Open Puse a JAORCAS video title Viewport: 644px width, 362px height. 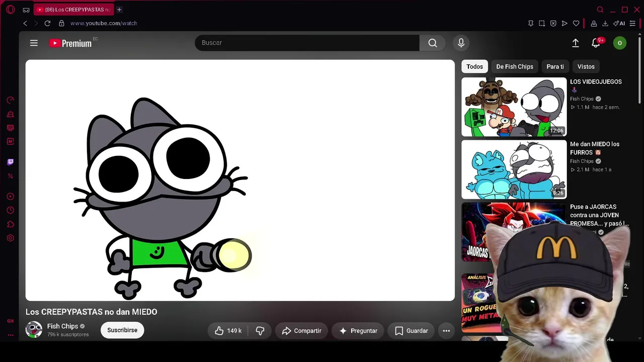click(599, 215)
